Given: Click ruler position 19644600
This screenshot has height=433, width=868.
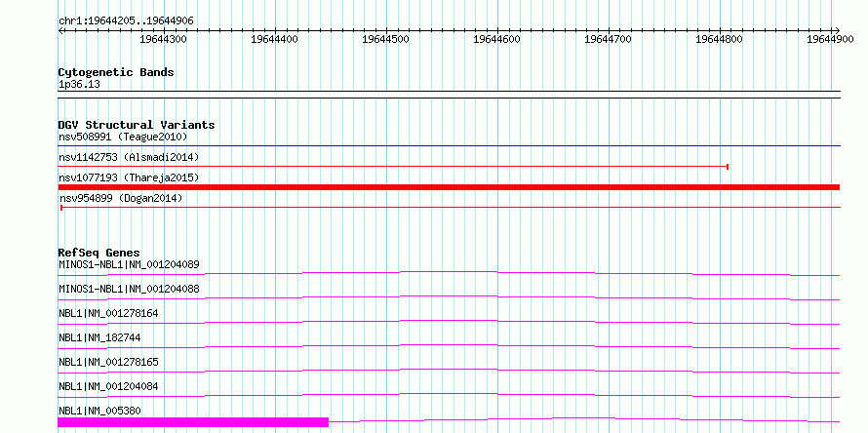Looking at the screenshot, I should coord(496,39).
